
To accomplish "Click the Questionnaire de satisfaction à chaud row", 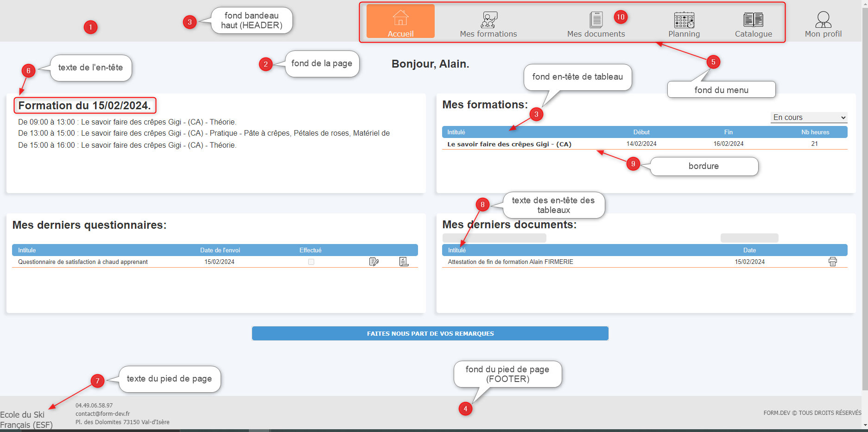I will (x=83, y=262).
